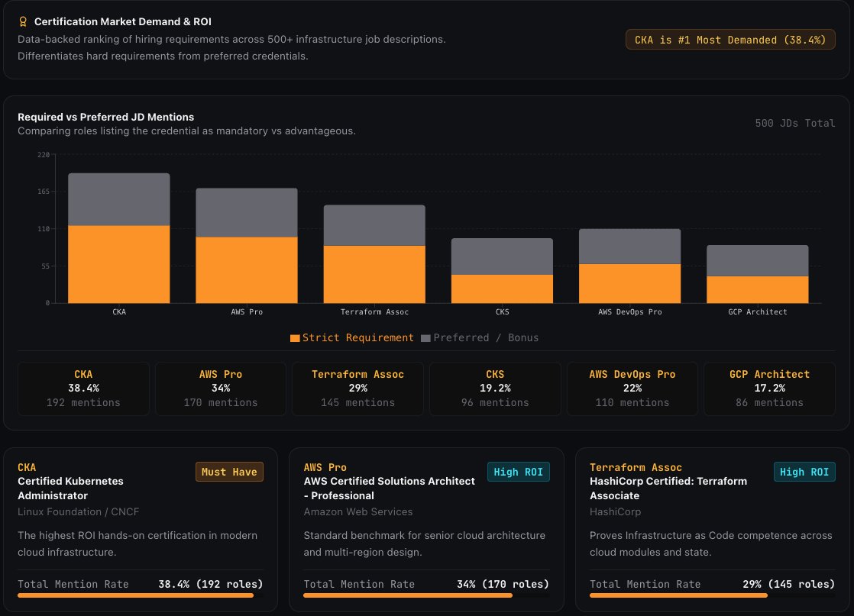
Task: Click the 'Must Have' badge on CKA card
Action: tap(229, 472)
